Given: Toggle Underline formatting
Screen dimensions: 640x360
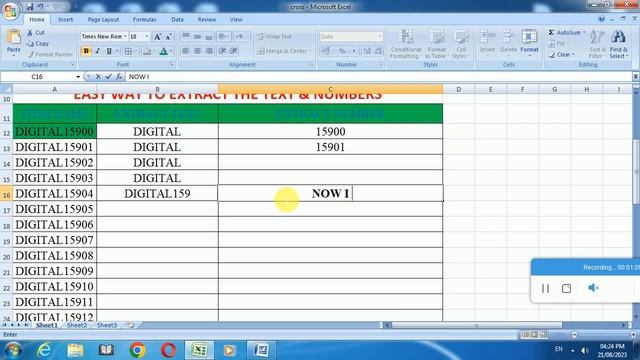Looking at the screenshot, I should pyautogui.click(x=109, y=51).
